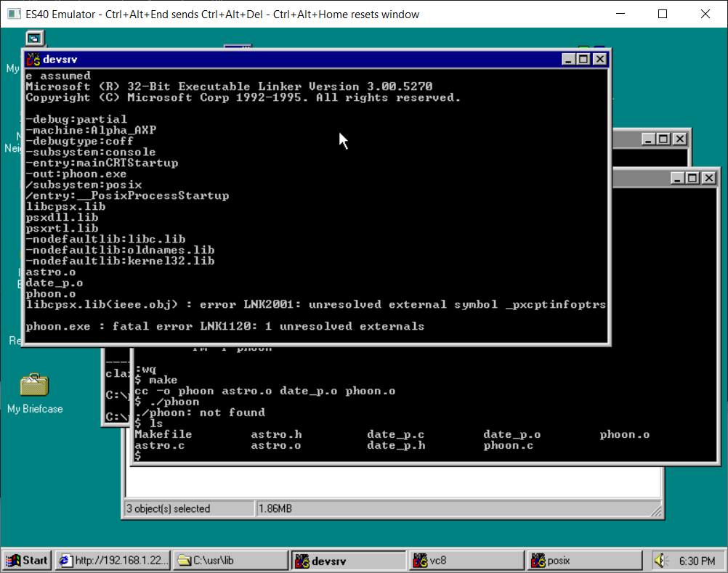This screenshot has height=573, width=728.
Task: Click the 'cc -o phoon astro.o date_p.o phoon.o' line
Action: (265, 391)
